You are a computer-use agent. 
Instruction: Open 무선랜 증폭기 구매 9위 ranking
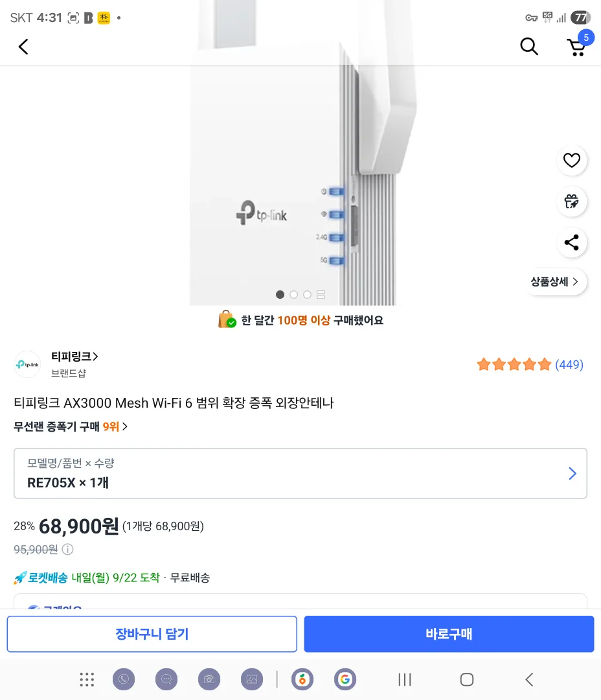(71, 426)
